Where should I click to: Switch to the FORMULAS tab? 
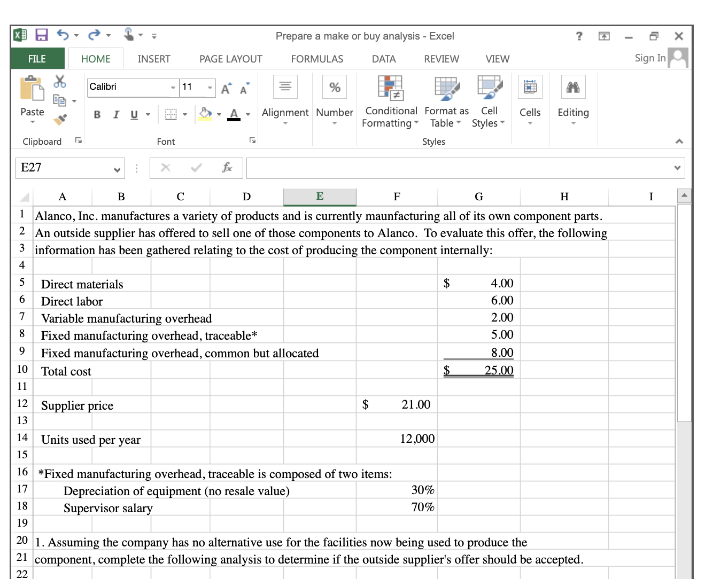click(317, 59)
